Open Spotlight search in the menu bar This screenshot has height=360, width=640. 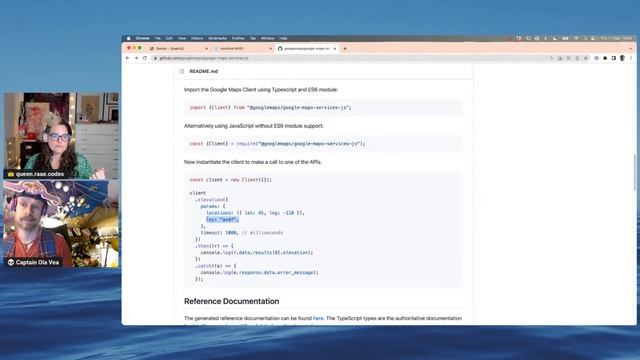coord(585,38)
